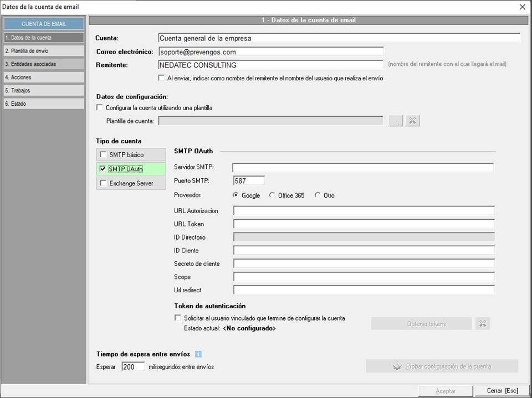Check the option to use sender's user name

pos(162,79)
